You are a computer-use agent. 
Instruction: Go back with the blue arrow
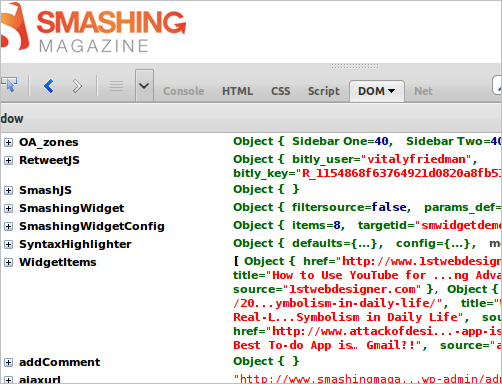(49, 86)
